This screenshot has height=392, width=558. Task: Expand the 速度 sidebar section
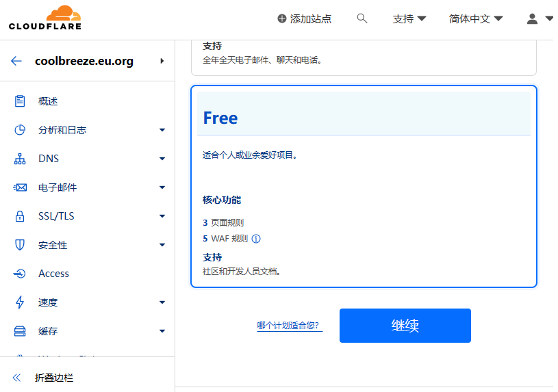point(162,302)
